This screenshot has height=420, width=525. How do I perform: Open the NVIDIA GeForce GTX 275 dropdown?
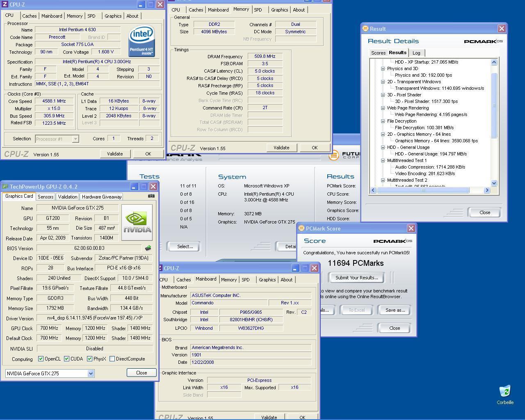coord(91,374)
